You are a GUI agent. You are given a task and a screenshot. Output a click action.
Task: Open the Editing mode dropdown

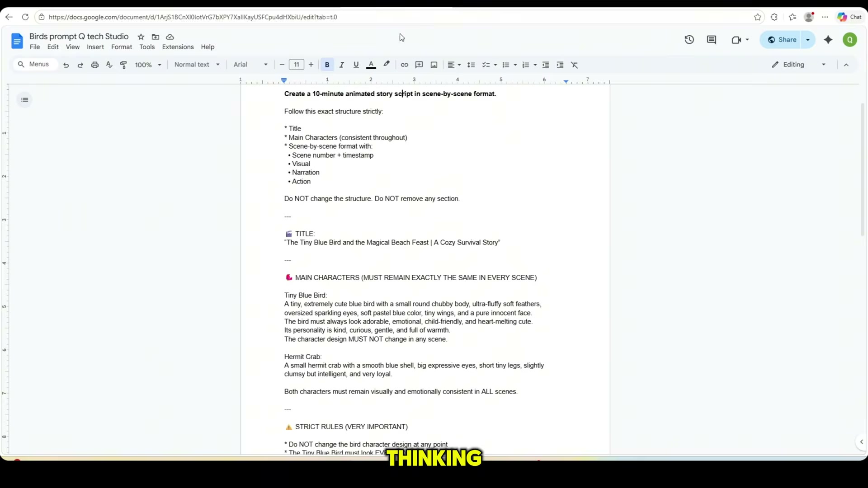tap(799, 65)
